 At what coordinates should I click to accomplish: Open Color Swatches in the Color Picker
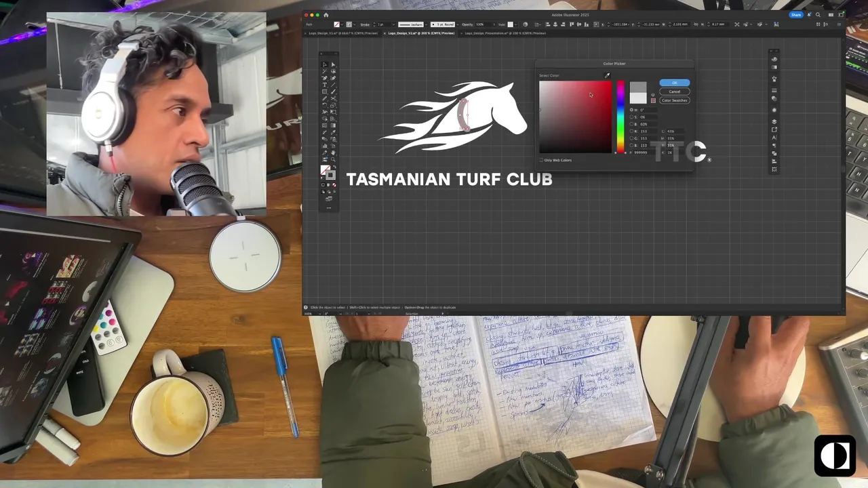675,100
